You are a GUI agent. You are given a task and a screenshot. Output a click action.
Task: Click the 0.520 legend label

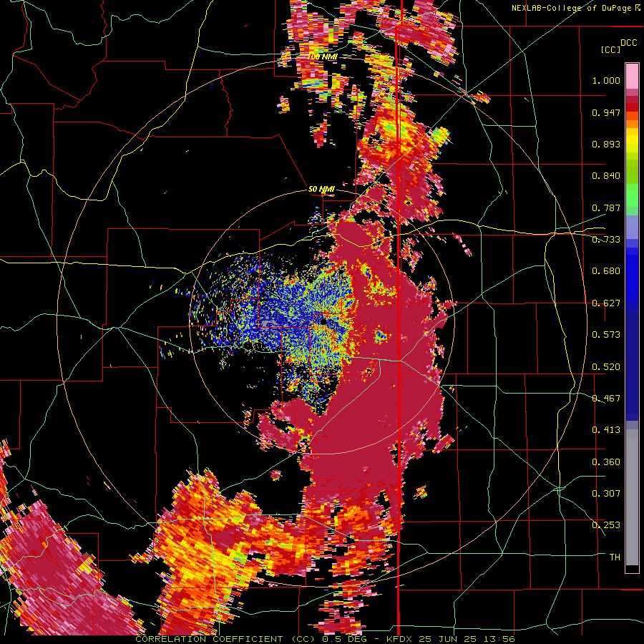(606, 366)
